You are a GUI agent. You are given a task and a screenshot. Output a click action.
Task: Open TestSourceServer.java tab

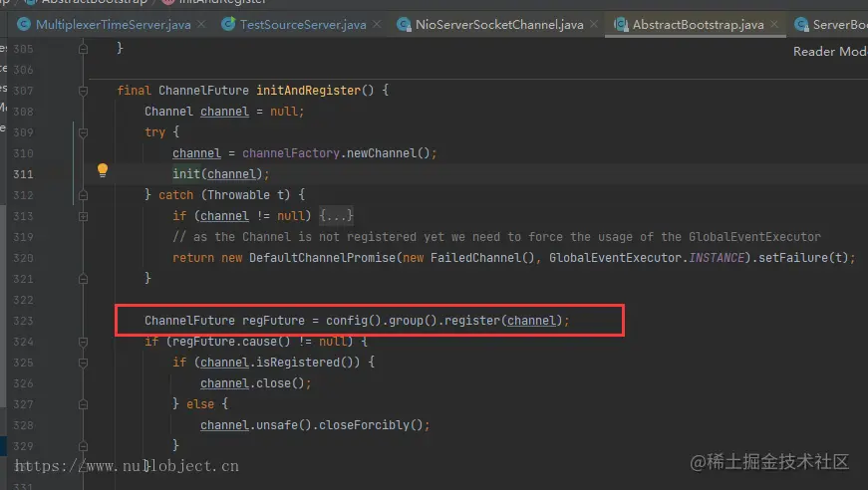click(x=303, y=24)
